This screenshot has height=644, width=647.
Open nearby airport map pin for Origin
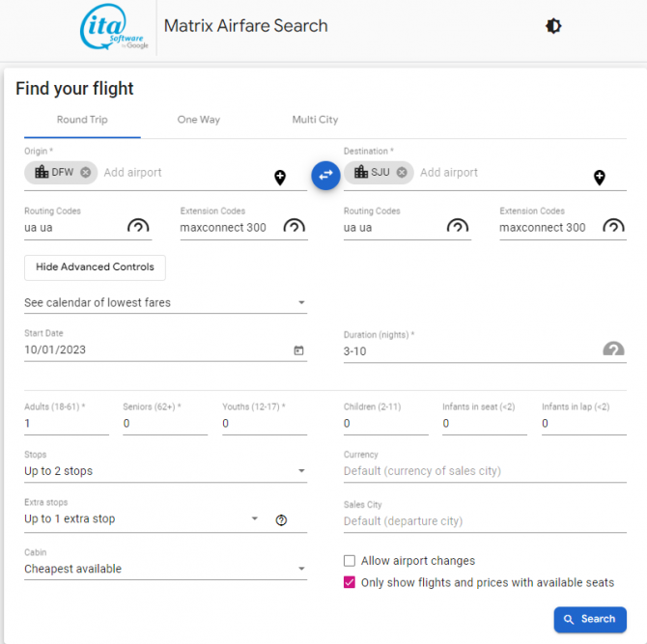(280, 178)
